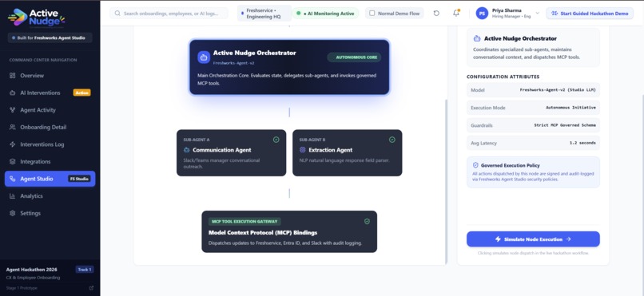Viewport: 644px width, 296px height.
Task: Click Strict MCP Governed Schema value
Action: [x=565, y=125]
